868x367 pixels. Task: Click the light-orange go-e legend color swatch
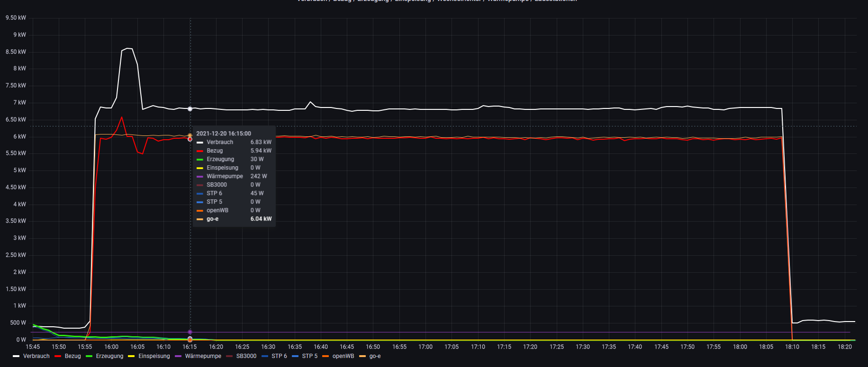click(x=362, y=356)
